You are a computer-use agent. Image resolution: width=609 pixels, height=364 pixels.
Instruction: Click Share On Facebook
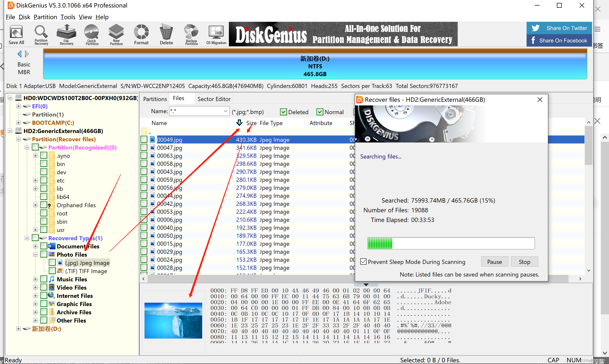559,40
